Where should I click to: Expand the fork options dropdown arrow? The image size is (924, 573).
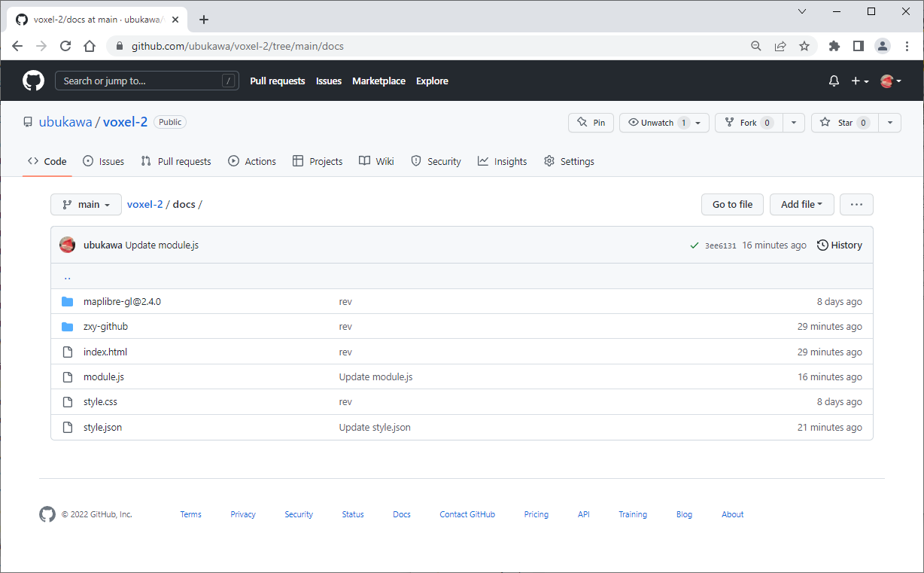pos(794,123)
